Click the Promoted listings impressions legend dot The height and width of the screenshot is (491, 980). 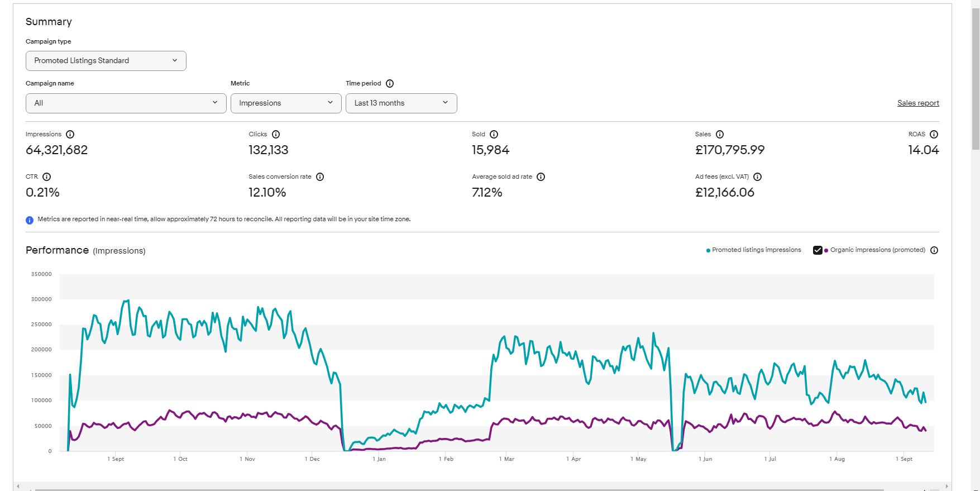708,251
